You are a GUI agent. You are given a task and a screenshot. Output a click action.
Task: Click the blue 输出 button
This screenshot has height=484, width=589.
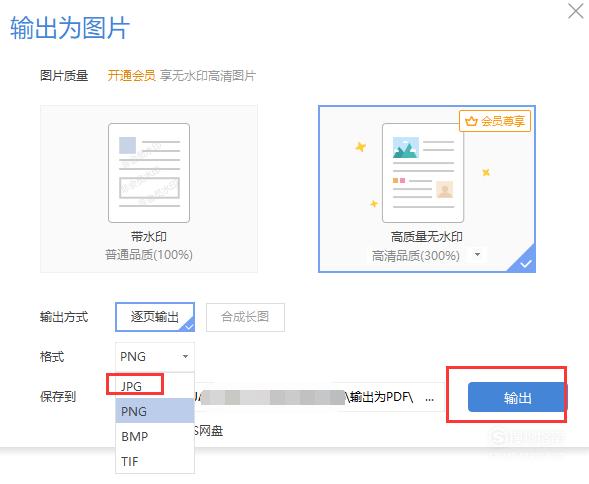pos(517,397)
